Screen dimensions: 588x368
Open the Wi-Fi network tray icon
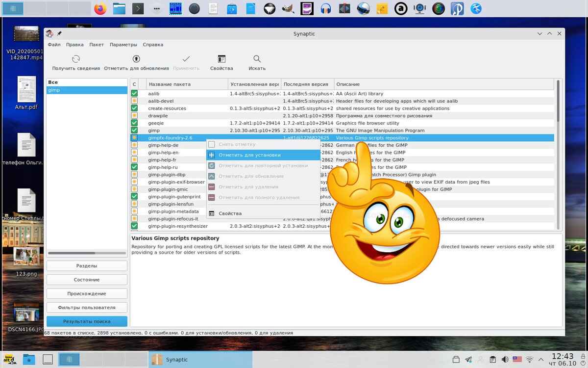pos(530,359)
